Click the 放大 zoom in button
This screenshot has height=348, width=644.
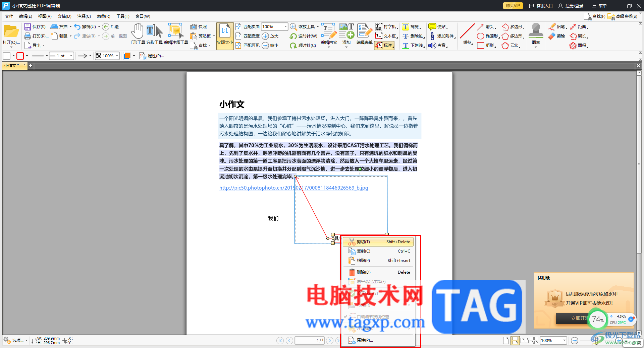point(270,36)
